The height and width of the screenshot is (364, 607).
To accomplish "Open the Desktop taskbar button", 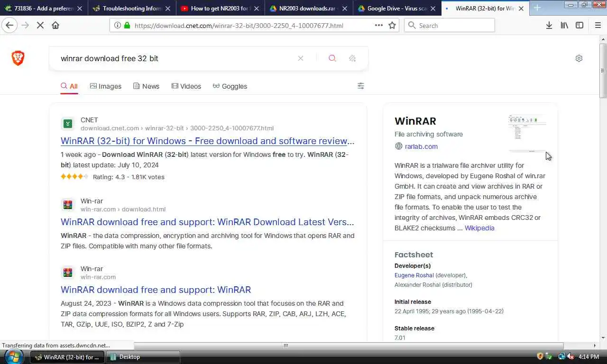I will (143, 357).
